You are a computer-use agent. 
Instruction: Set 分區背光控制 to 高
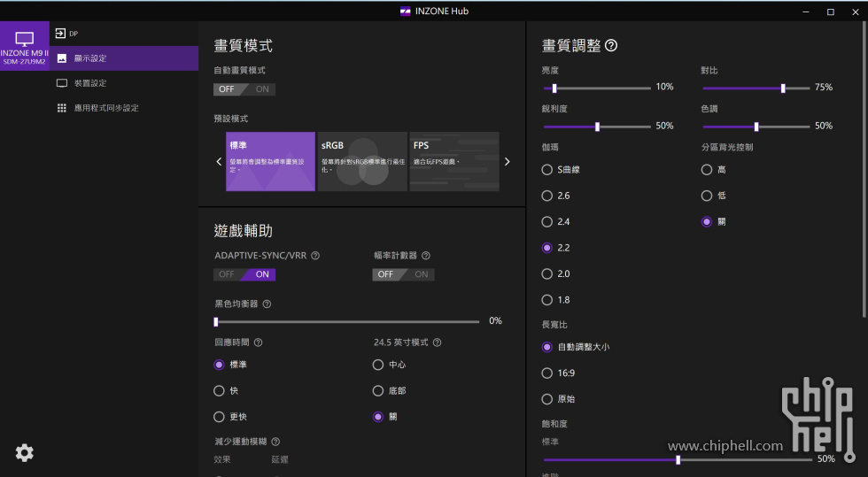tap(707, 170)
